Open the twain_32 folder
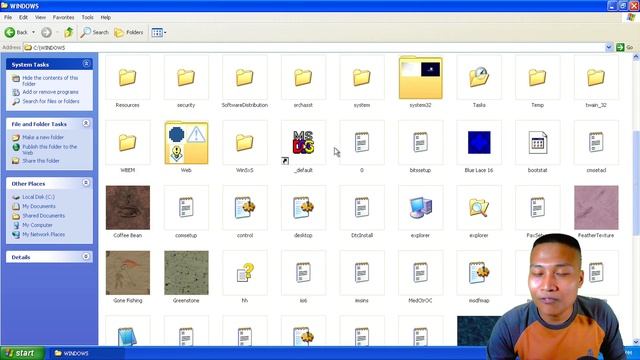The width and height of the screenshot is (640, 360). (x=596, y=78)
